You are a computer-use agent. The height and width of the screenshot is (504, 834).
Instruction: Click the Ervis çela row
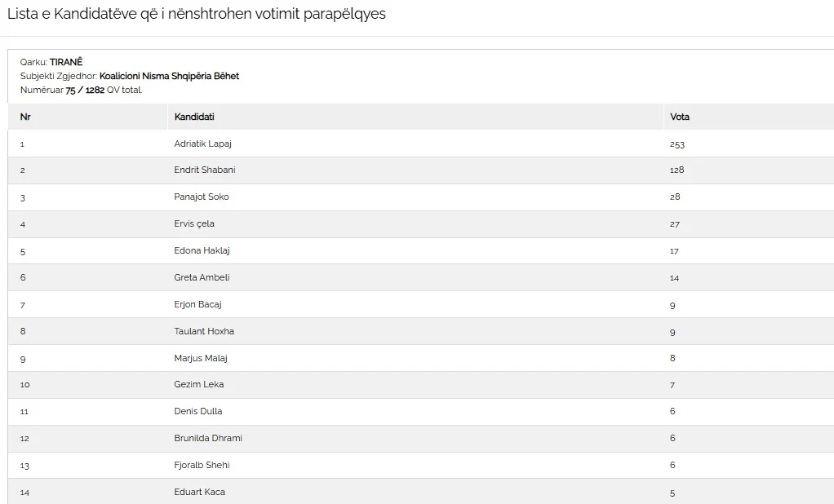[x=421, y=223]
